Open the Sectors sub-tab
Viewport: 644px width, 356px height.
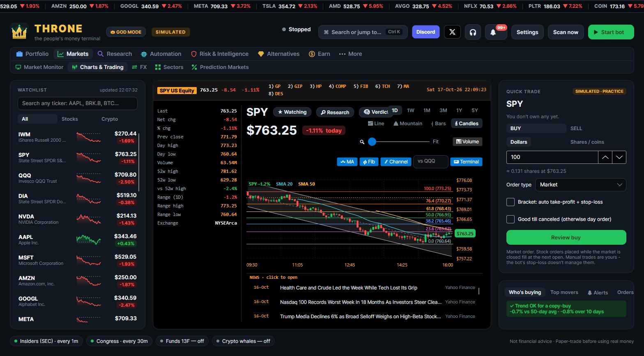click(169, 67)
